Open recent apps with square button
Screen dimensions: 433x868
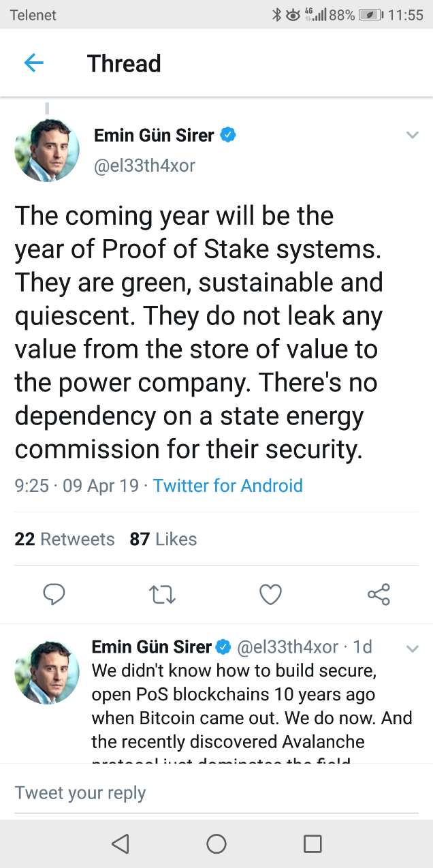(x=312, y=843)
